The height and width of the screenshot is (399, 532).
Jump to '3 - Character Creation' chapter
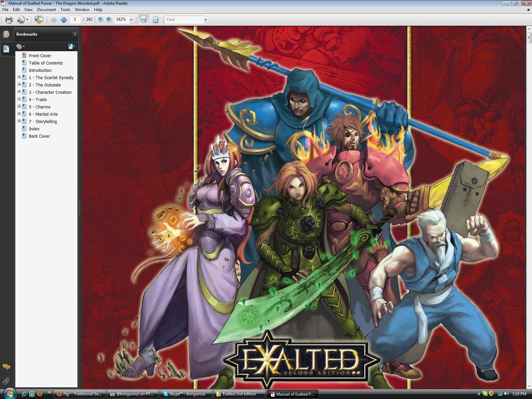[x=50, y=92]
